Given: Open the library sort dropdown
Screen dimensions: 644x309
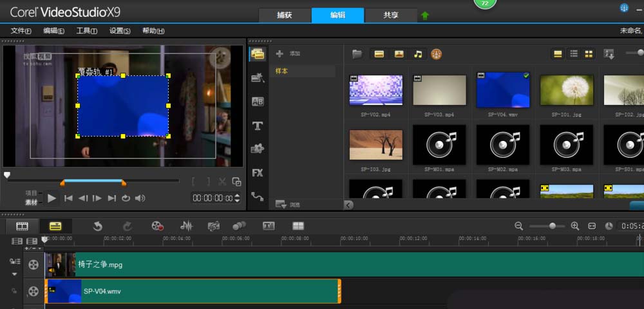Looking at the screenshot, I should pyautogui.click(x=609, y=54).
